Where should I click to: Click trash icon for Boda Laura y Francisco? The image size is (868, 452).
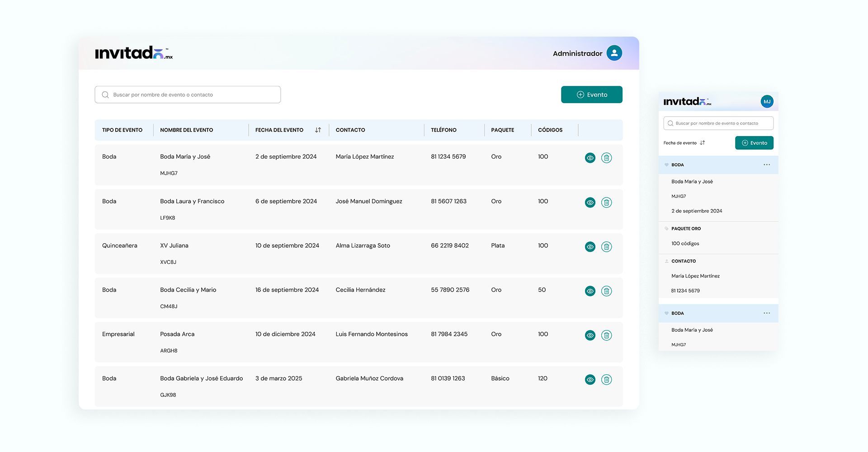606,202
